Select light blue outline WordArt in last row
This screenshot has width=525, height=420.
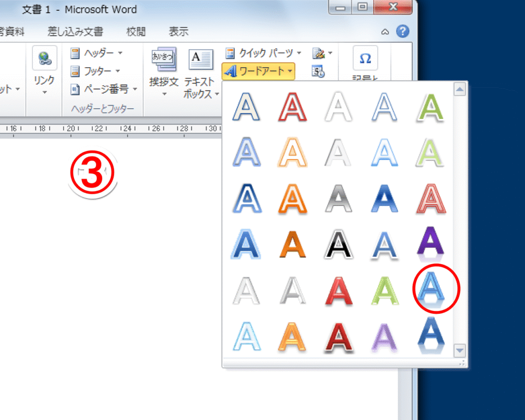(x=246, y=336)
